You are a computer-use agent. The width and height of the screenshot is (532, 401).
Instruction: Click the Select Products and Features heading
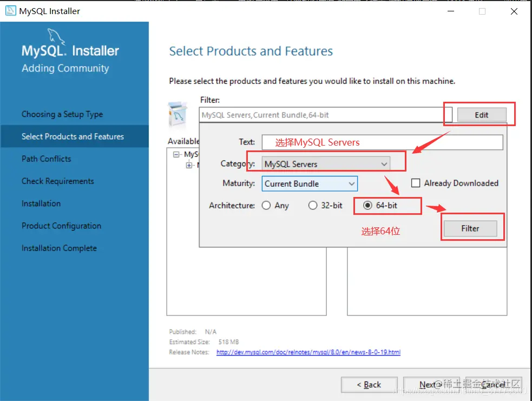click(251, 51)
